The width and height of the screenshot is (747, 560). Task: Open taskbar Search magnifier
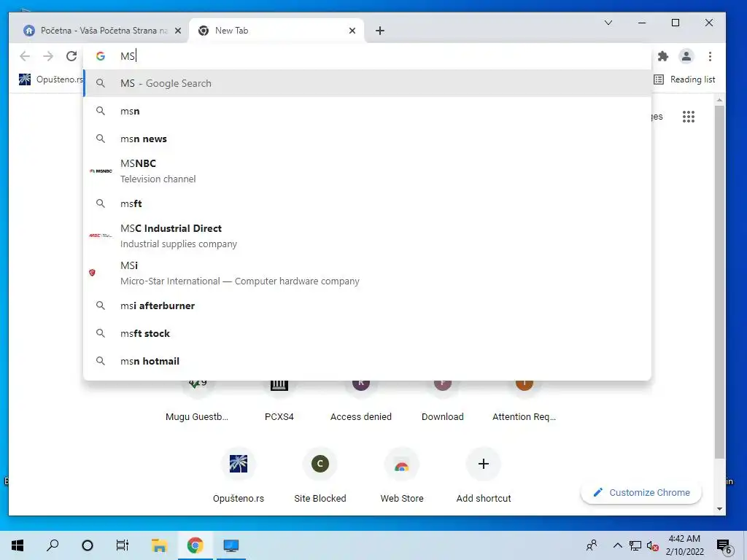tap(53, 545)
